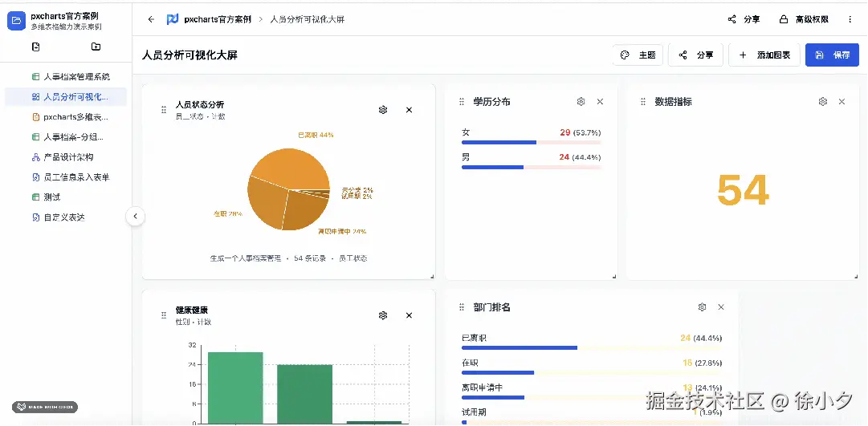Click the pxcharts logo in breadcrumb
868x426 pixels.
(x=172, y=19)
